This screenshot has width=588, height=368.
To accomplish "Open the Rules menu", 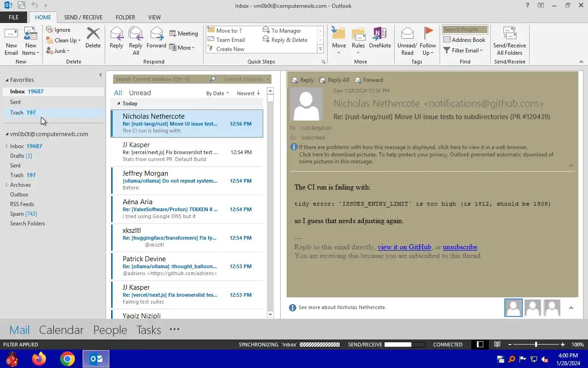I will tap(358, 41).
